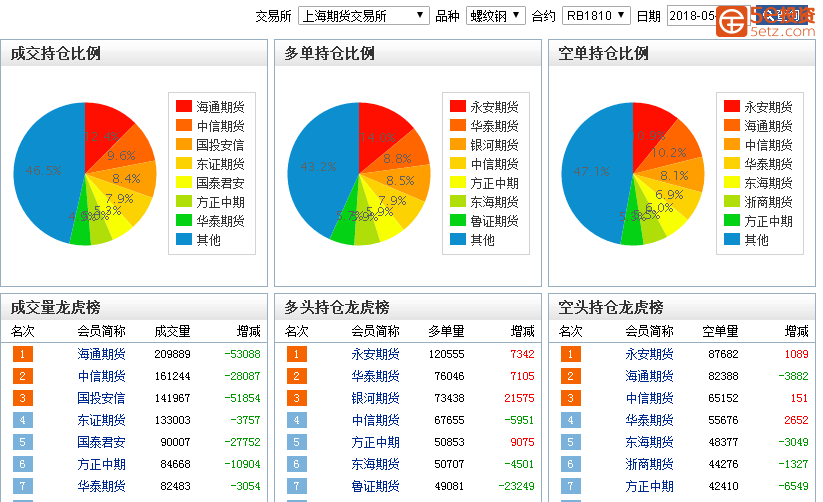
Task: Click red 海通期货 swatch in 成交持仓比例 legend
Action: 184,107
